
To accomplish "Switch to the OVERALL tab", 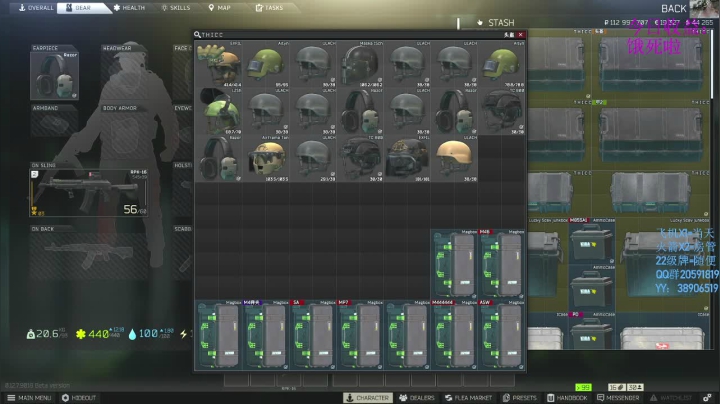I will 36,8.
